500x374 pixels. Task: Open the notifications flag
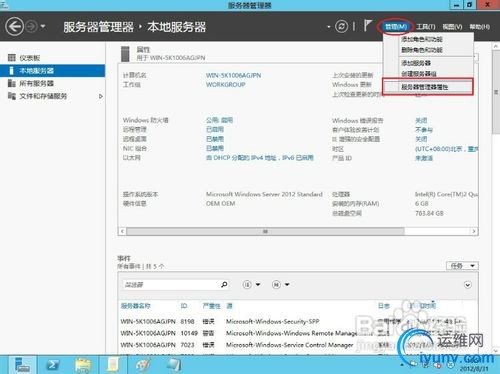tap(367, 26)
